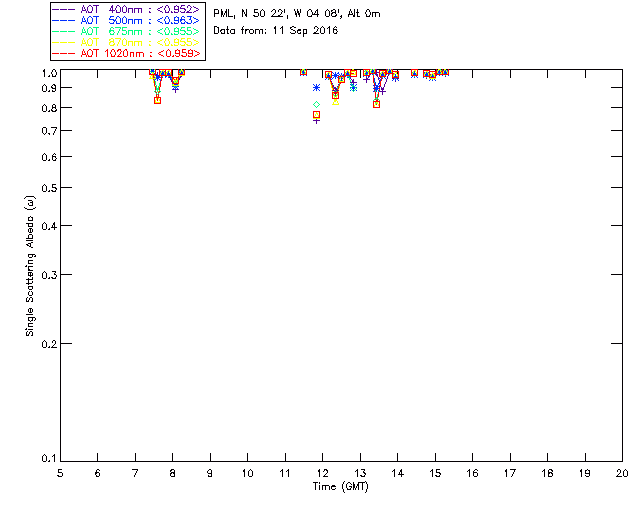The image size is (640, 512).
Task: Click the AOT 400nm legend entry
Action: [x=126, y=9]
